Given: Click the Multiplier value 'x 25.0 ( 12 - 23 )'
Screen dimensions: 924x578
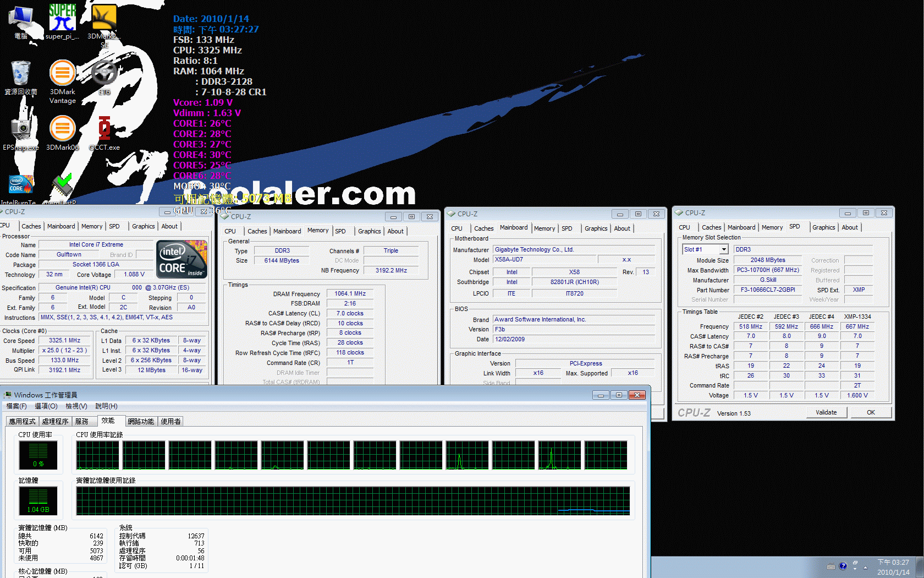Looking at the screenshot, I should 64,350.
